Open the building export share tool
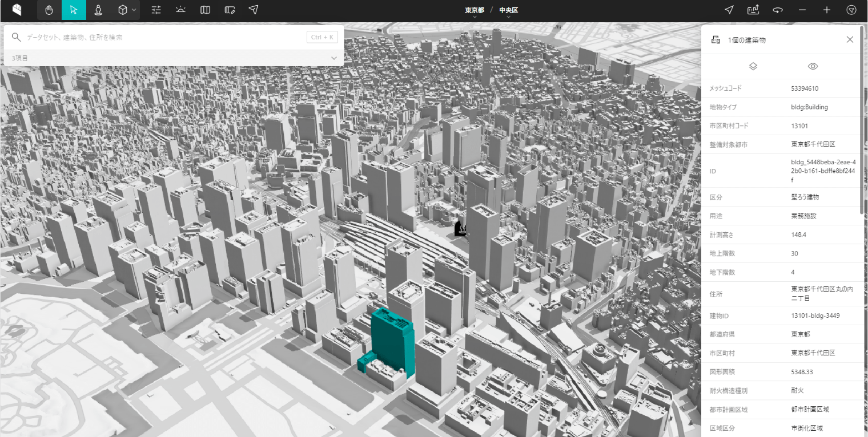 753,10
